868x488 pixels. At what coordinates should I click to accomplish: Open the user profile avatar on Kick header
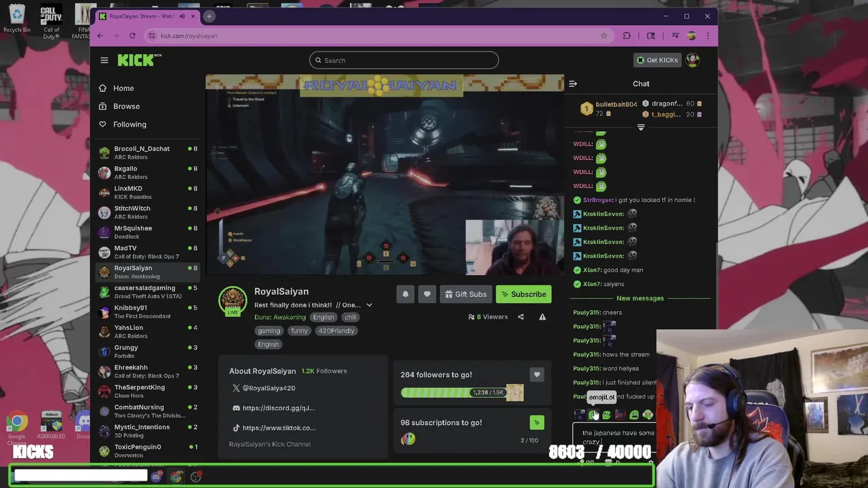(692, 60)
